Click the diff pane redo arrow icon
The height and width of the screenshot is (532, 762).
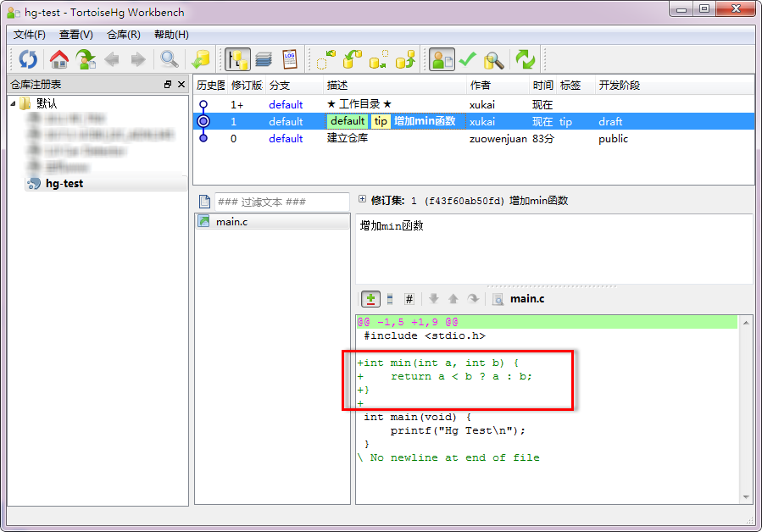(473, 299)
